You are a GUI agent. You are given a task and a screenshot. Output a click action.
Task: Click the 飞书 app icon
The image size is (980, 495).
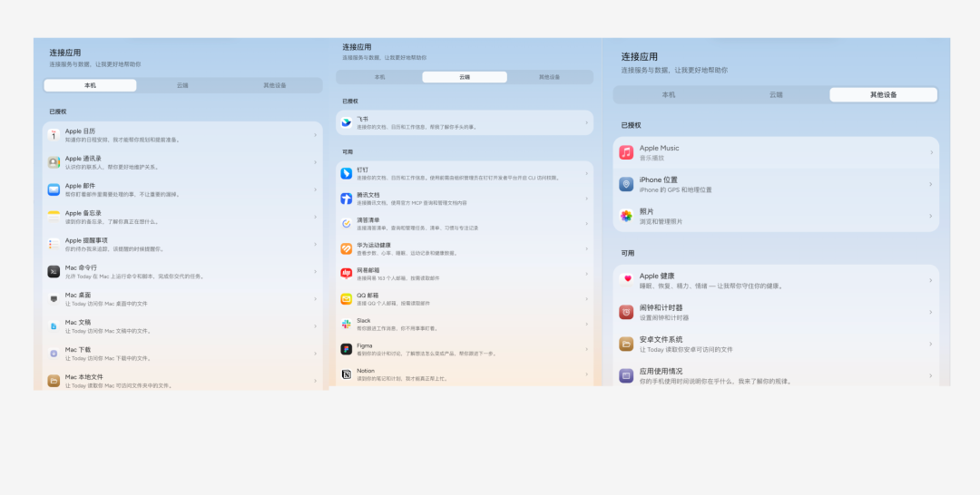pos(347,122)
